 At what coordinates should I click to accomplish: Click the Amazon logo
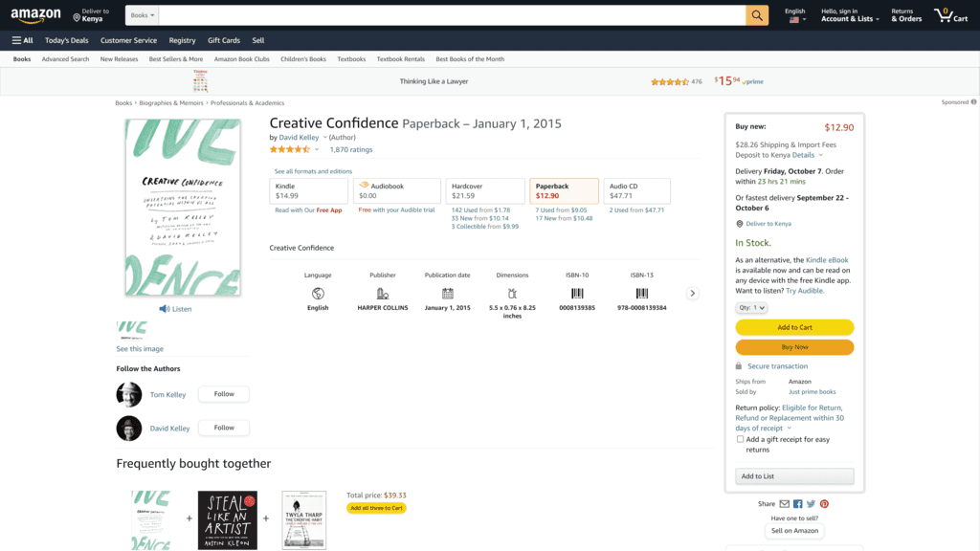pyautogui.click(x=35, y=15)
